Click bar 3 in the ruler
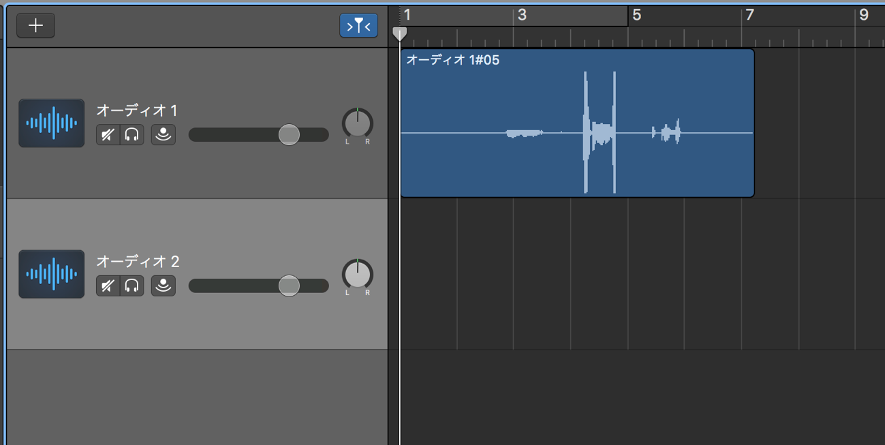This screenshot has height=445, width=885. click(522, 15)
